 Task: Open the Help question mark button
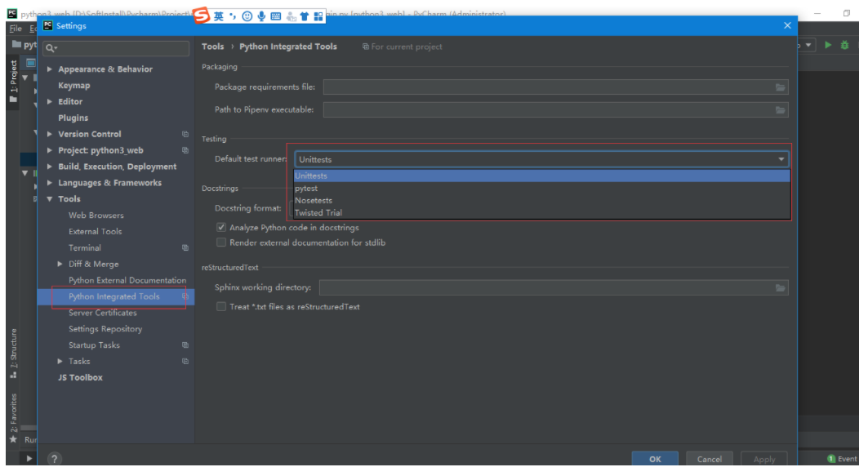[x=54, y=459]
